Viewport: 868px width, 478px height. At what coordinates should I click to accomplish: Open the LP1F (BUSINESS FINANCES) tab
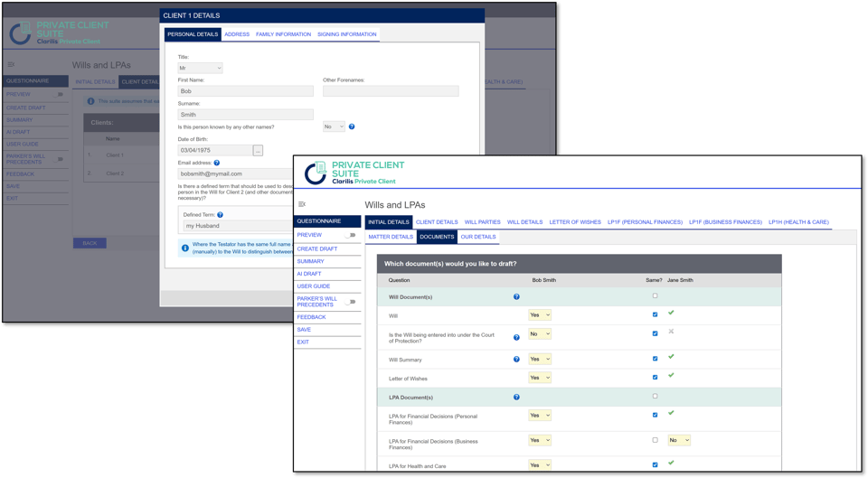pos(725,222)
